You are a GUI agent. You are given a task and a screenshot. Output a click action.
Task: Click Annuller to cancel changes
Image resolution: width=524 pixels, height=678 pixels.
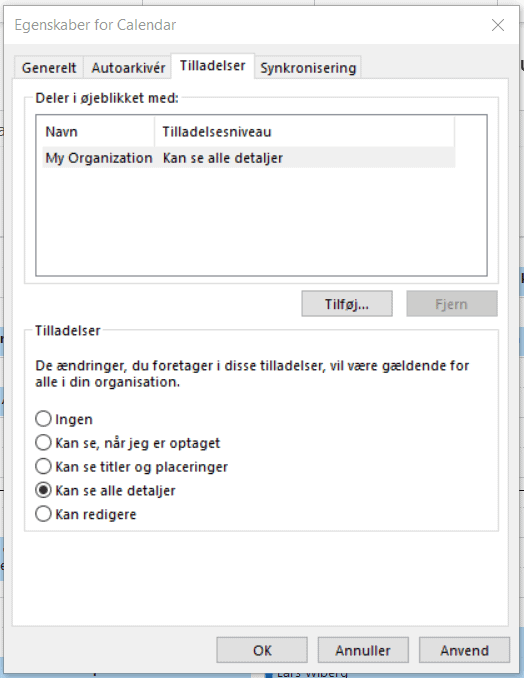[363, 650]
